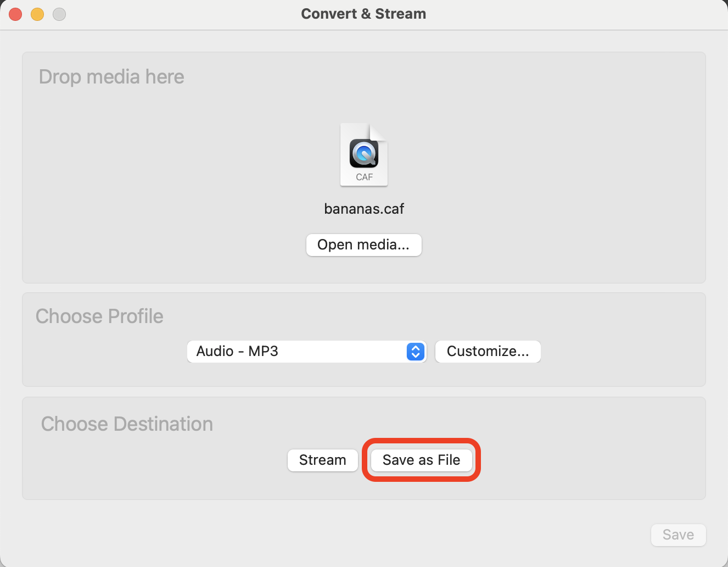Image resolution: width=728 pixels, height=567 pixels.
Task: Click Open media to pick another file
Action: [363, 244]
